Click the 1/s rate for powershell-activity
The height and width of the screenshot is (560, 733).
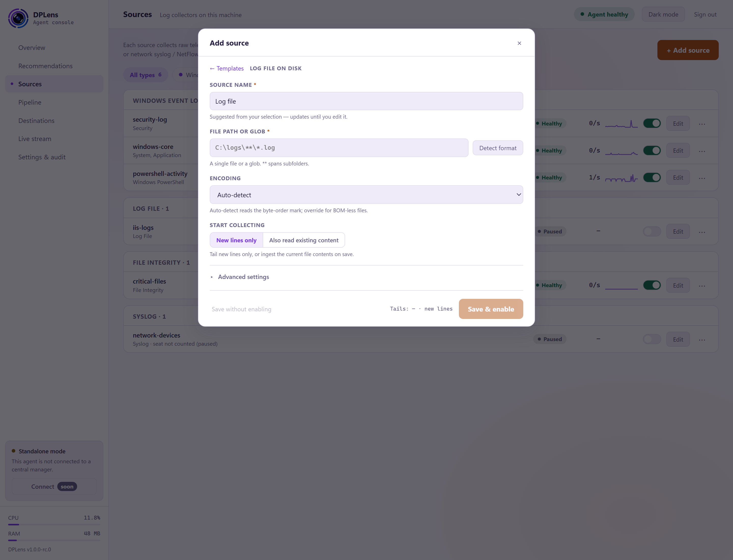click(x=594, y=177)
